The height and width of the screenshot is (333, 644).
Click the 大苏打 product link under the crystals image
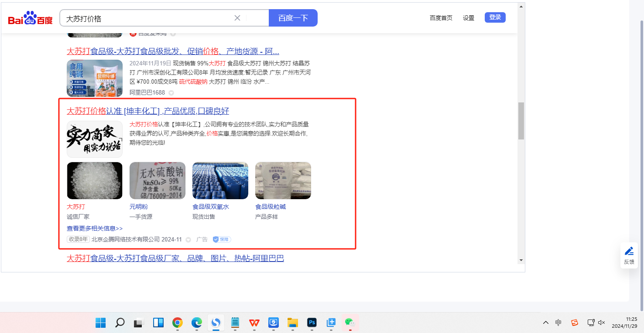pyautogui.click(x=76, y=207)
